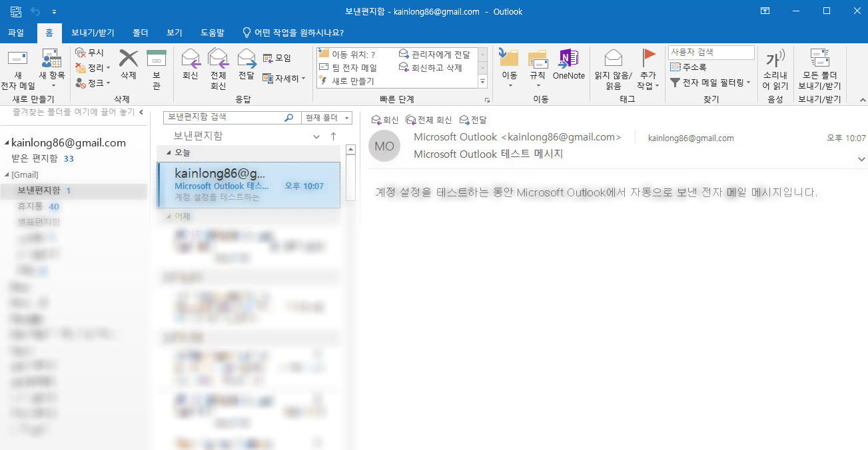This screenshot has width=868, height=450.
Task: Open the 새 항목 menu
Action: [52, 69]
